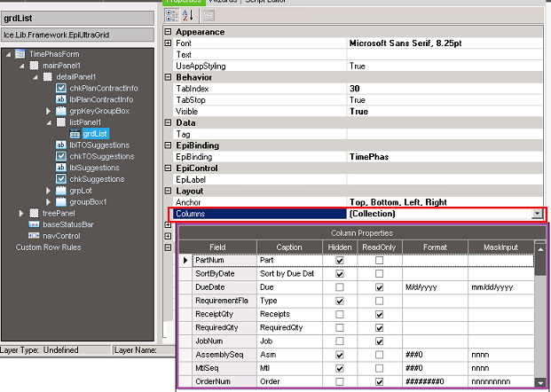The width and height of the screenshot is (551, 392).
Task: Click the navControl icon in tree
Action: point(34,236)
